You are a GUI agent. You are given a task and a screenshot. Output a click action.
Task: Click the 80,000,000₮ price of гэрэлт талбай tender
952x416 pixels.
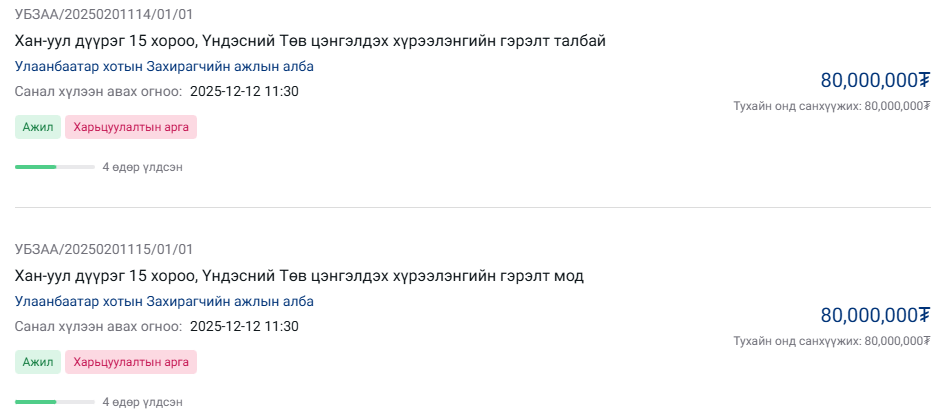click(x=875, y=81)
